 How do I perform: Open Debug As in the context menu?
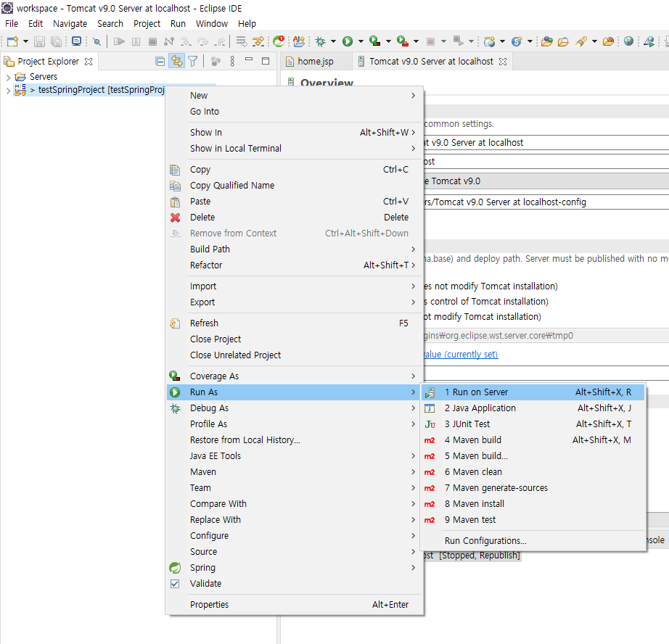pos(295,408)
